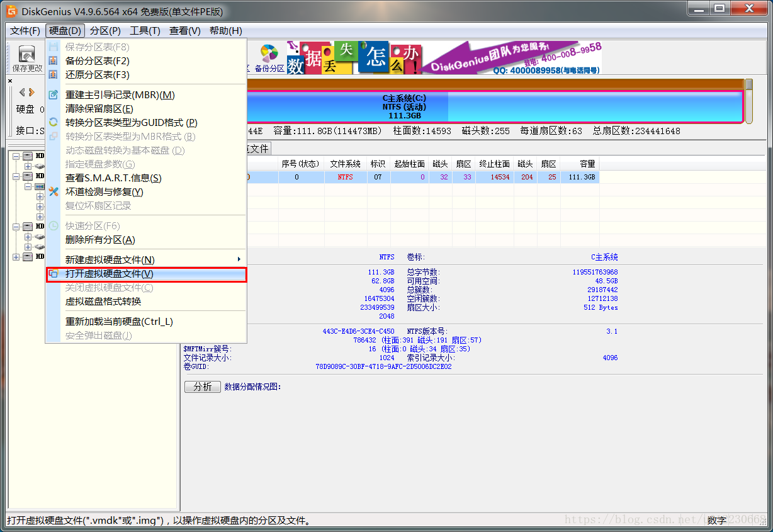The image size is (773, 532).
Task: Click the 数字 indicator in status bar
Action: pos(716,521)
